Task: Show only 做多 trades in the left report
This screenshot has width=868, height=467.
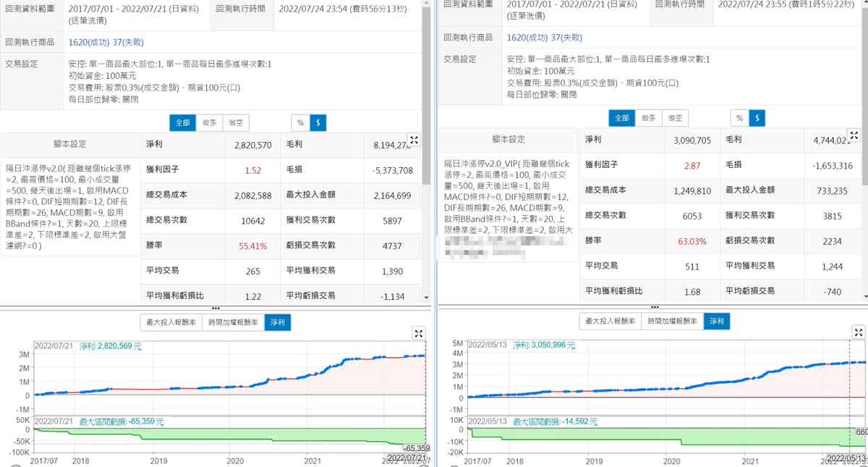Action: pos(209,123)
